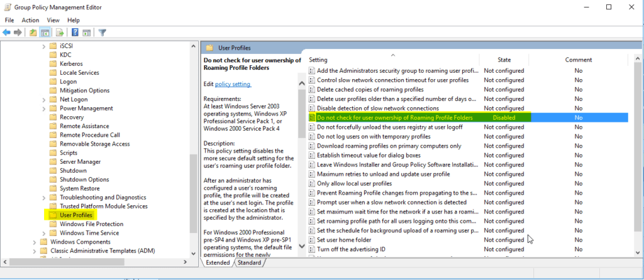Expand the Windows Time Service node
This screenshot has width=644, height=280.
tap(44, 233)
